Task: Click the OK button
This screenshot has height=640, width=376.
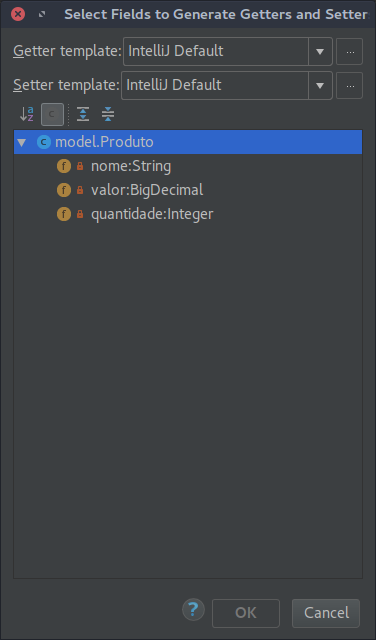Action: point(246,613)
